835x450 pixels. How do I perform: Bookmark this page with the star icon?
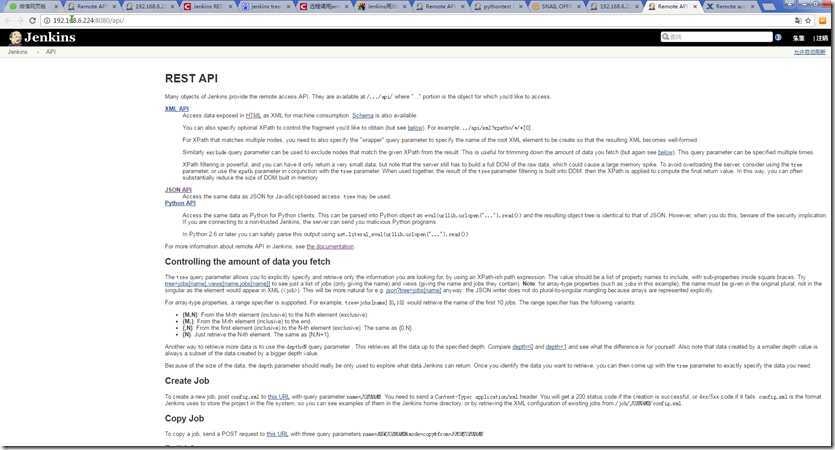[808, 20]
